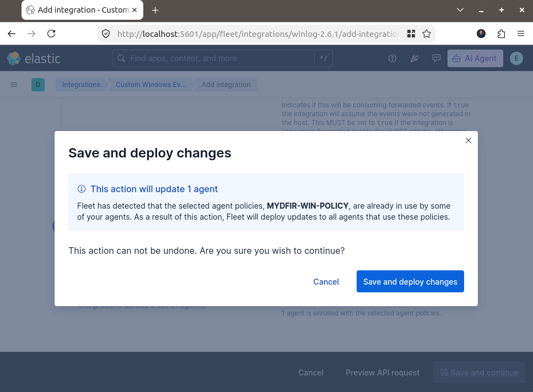
Task: Cancel the deploy confirmation dialog
Action: [x=326, y=282]
